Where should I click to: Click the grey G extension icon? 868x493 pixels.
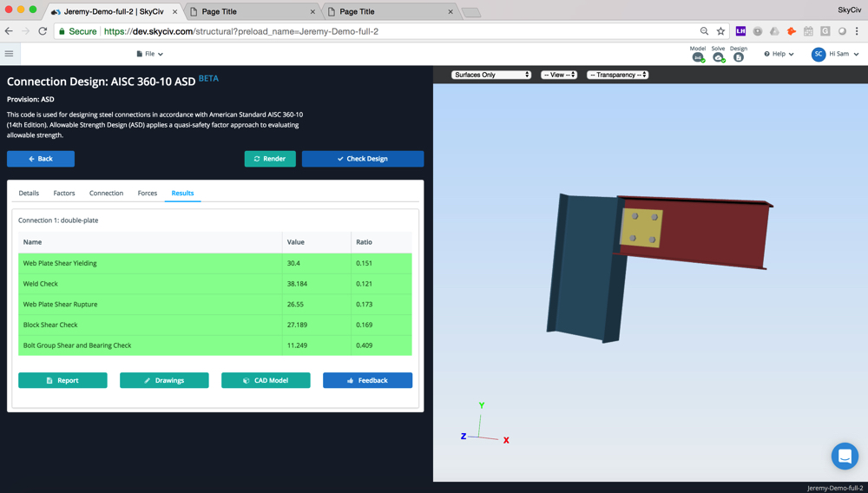(825, 31)
